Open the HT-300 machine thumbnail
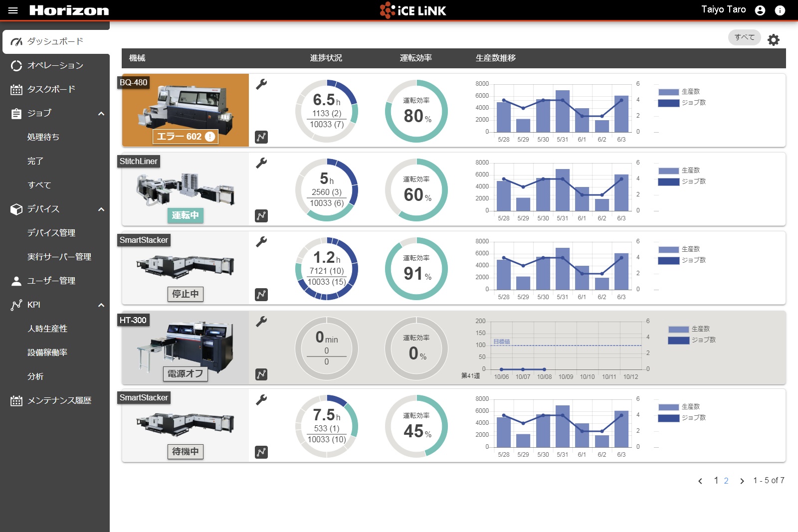Viewport: 798px width, 532px height. click(186, 348)
